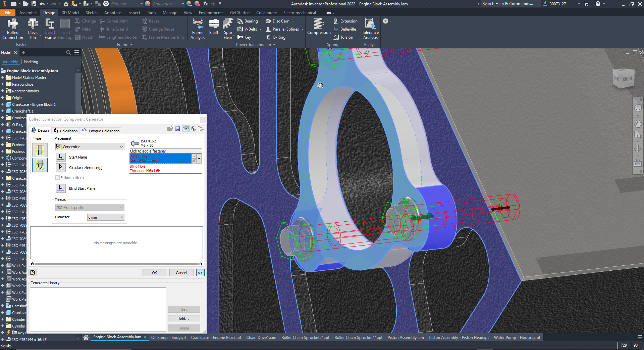The image size is (644, 350).
Task: Disable the Follow pattern checkbox
Action: coord(58,177)
